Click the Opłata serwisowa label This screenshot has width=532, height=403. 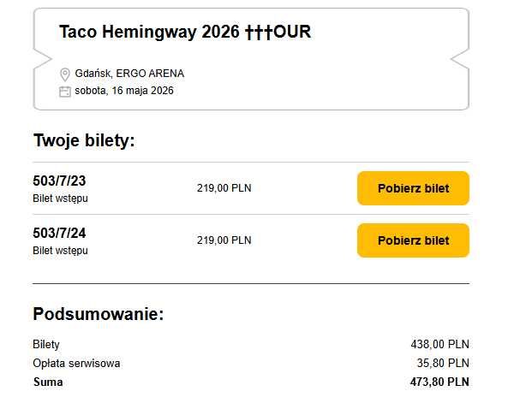point(76,363)
